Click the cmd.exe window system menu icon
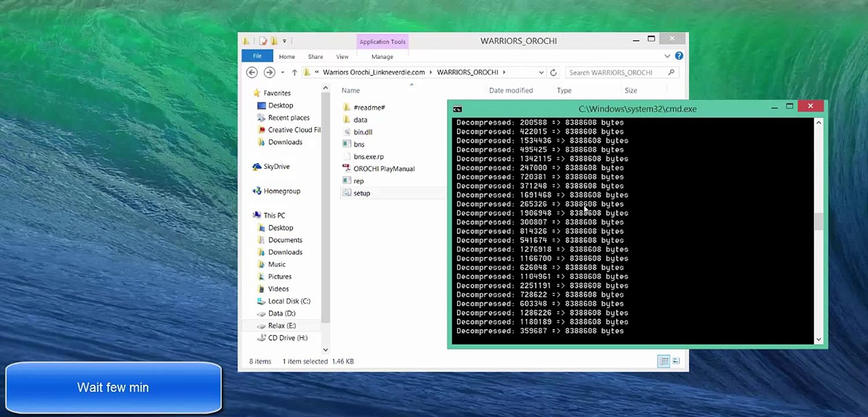 (x=457, y=109)
